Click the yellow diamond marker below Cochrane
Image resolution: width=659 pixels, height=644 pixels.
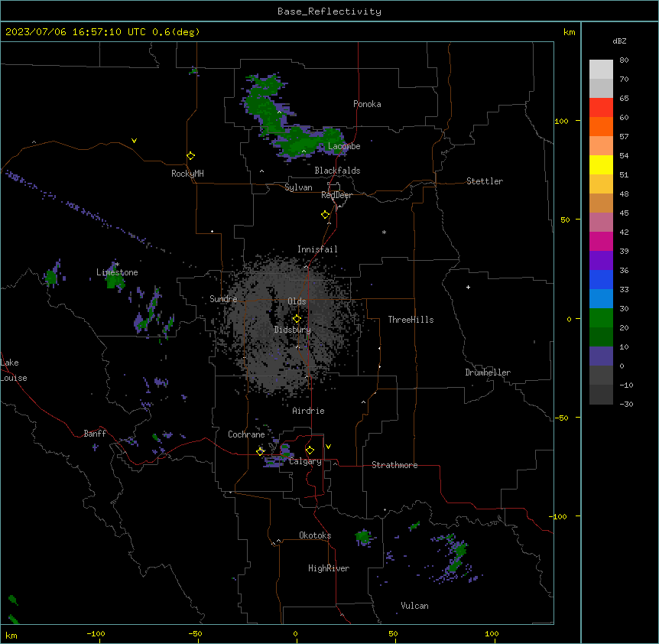(x=260, y=451)
